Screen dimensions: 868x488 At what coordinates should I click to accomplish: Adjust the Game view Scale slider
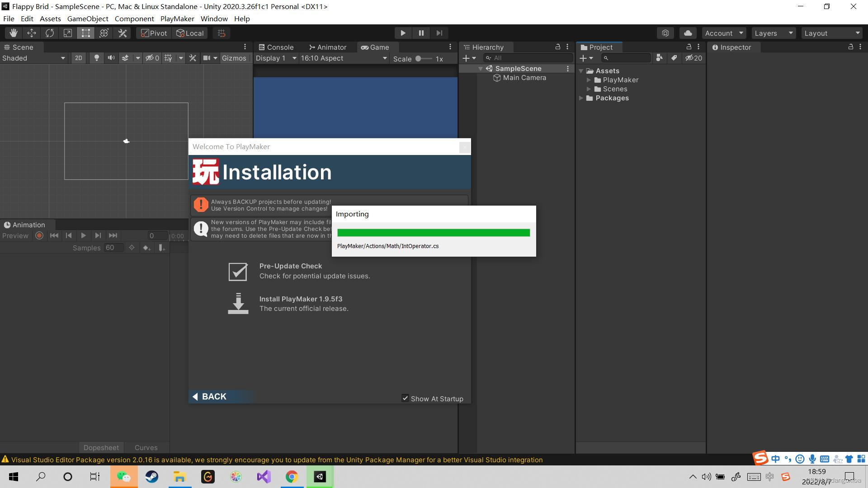click(419, 59)
